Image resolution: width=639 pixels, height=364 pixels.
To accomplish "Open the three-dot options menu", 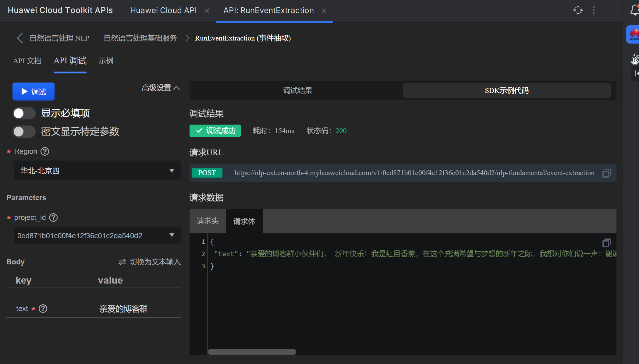I will [x=594, y=10].
